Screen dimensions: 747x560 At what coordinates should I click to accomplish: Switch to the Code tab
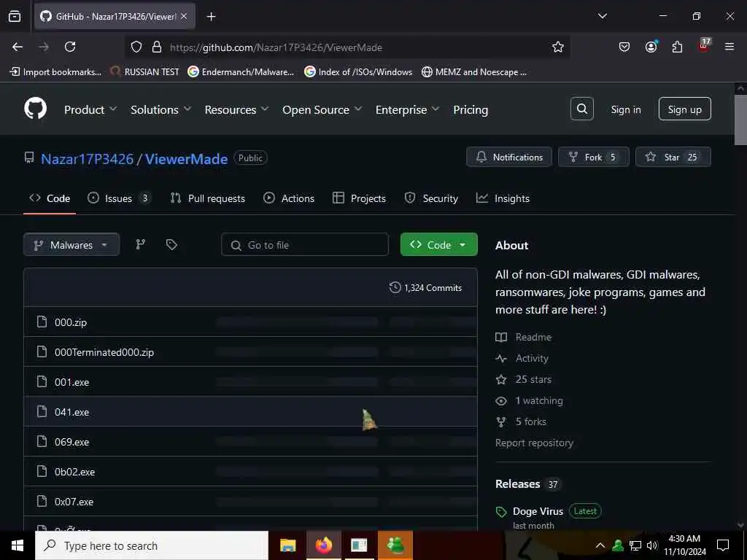coord(50,198)
